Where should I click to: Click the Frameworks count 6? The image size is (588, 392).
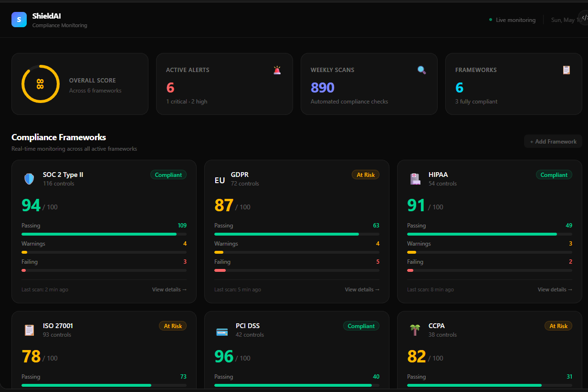pyautogui.click(x=460, y=88)
